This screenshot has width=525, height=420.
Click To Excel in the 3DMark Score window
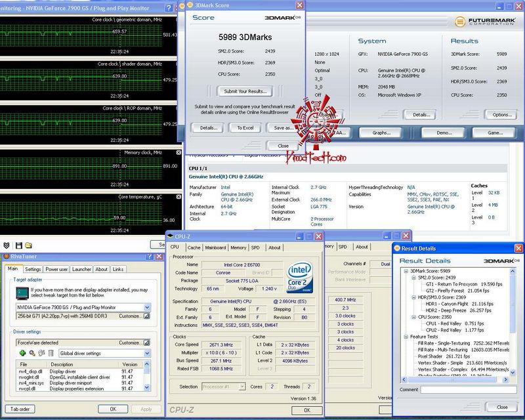coord(245,127)
